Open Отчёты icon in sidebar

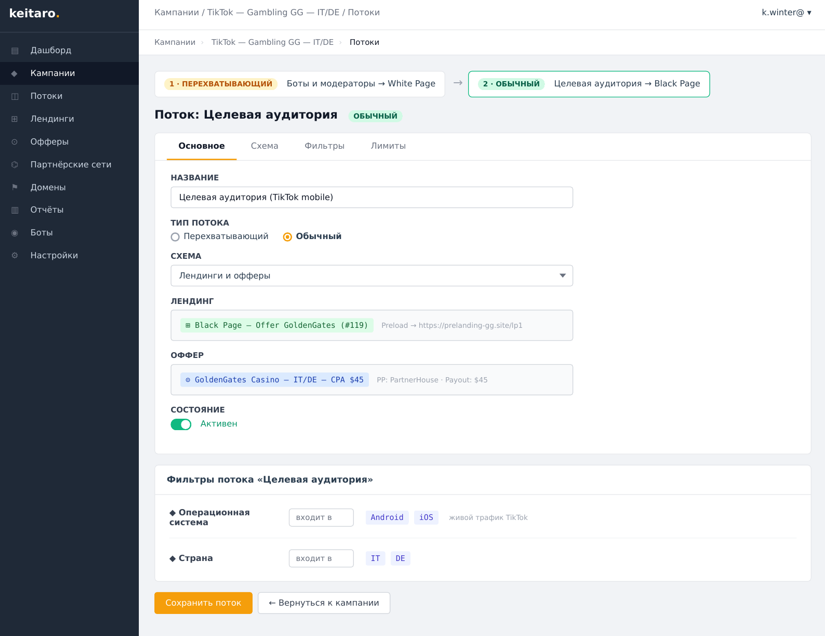[x=15, y=210]
